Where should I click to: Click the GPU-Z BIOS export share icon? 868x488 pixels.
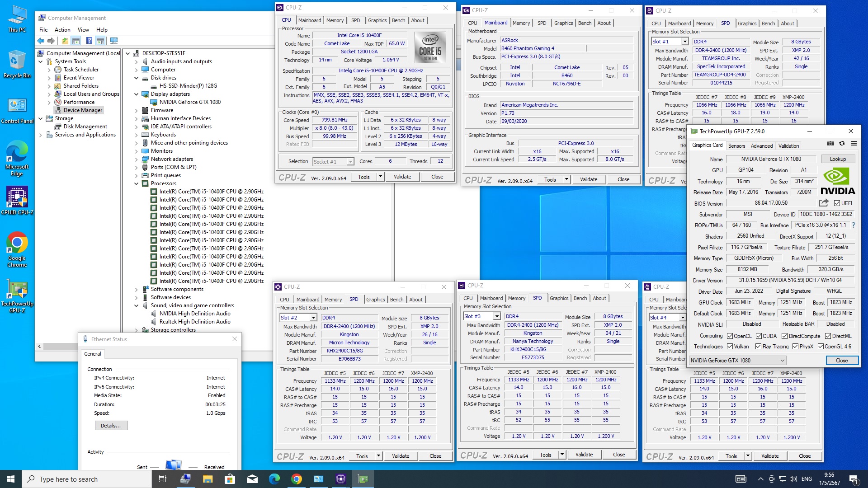click(x=824, y=203)
